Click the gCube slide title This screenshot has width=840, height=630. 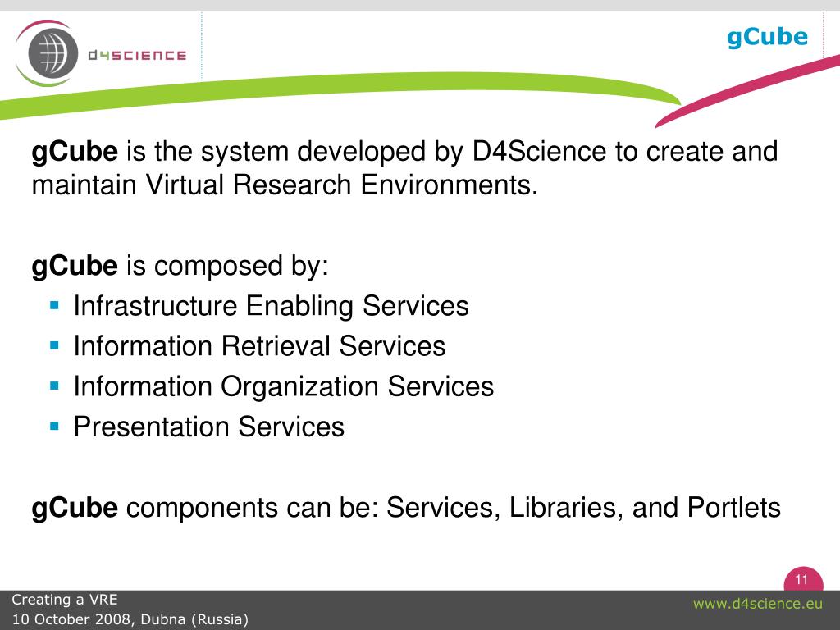click(767, 38)
